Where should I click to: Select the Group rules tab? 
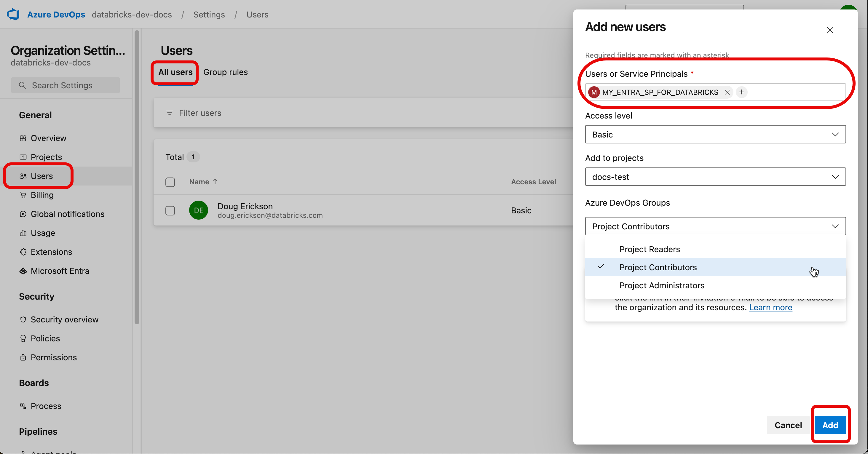pos(225,72)
